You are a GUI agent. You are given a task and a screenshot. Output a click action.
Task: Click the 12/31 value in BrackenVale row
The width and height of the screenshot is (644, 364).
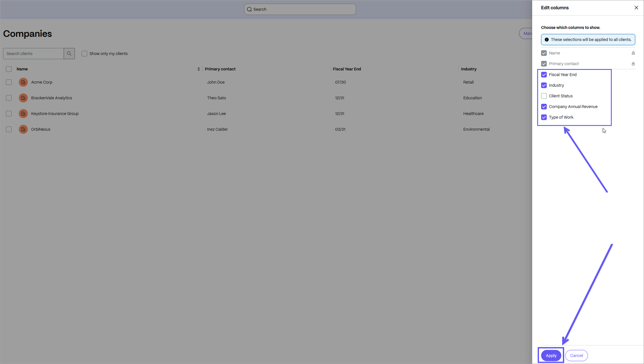tap(340, 98)
